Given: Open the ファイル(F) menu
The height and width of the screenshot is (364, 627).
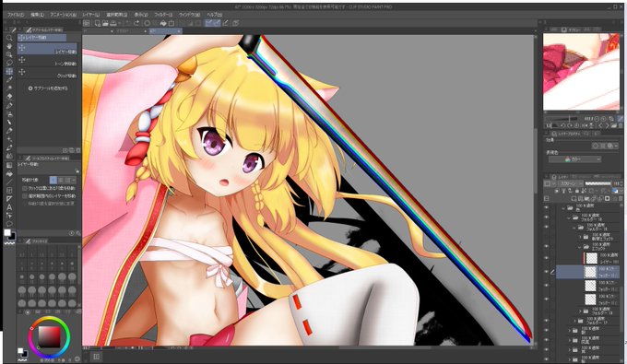Looking at the screenshot, I should (16, 15).
